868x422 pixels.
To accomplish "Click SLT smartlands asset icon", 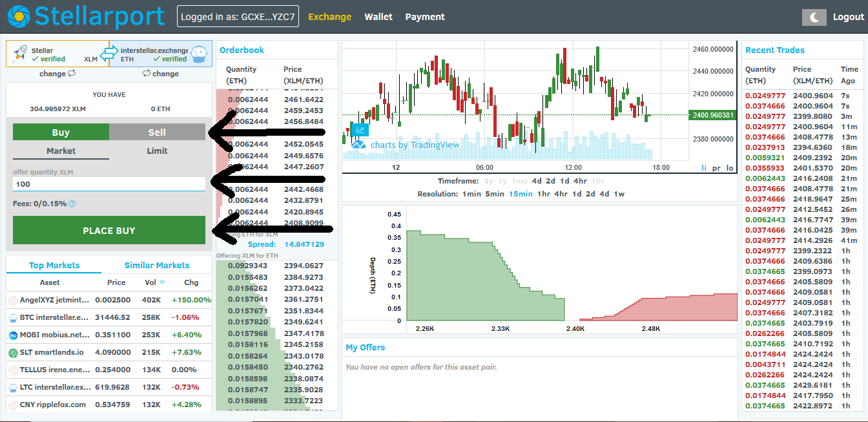I will (13, 353).
